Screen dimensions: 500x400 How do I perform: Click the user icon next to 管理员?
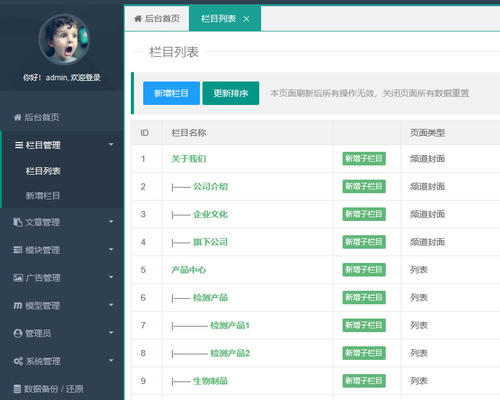[18, 333]
